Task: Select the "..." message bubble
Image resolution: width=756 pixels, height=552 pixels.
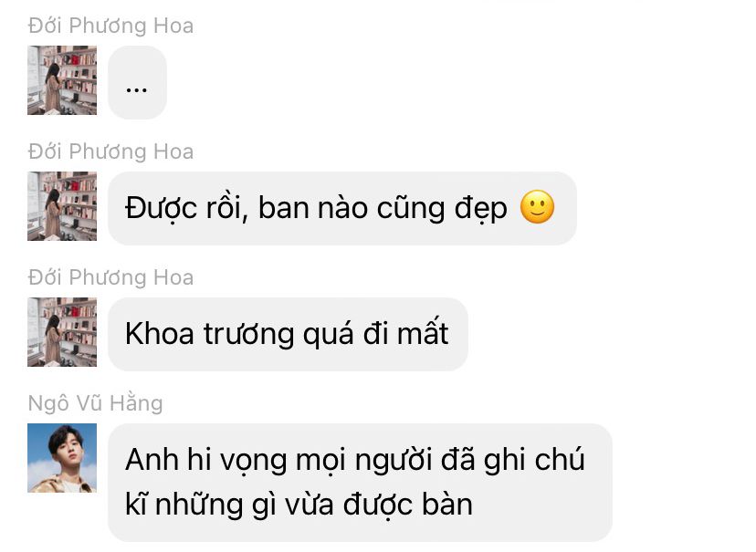Action: (137, 82)
